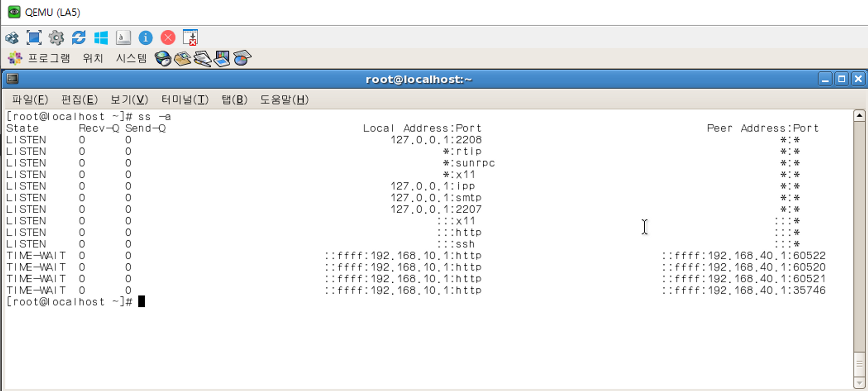Click local address *:x11
The width and height of the screenshot is (868, 391).
(x=459, y=175)
